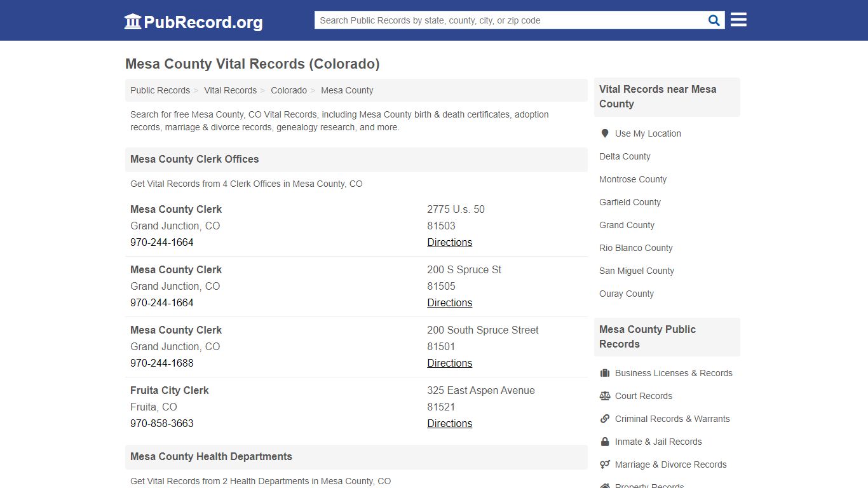Open Criminal Records & Warrants
Screen dimensions: 868x488
672,419
